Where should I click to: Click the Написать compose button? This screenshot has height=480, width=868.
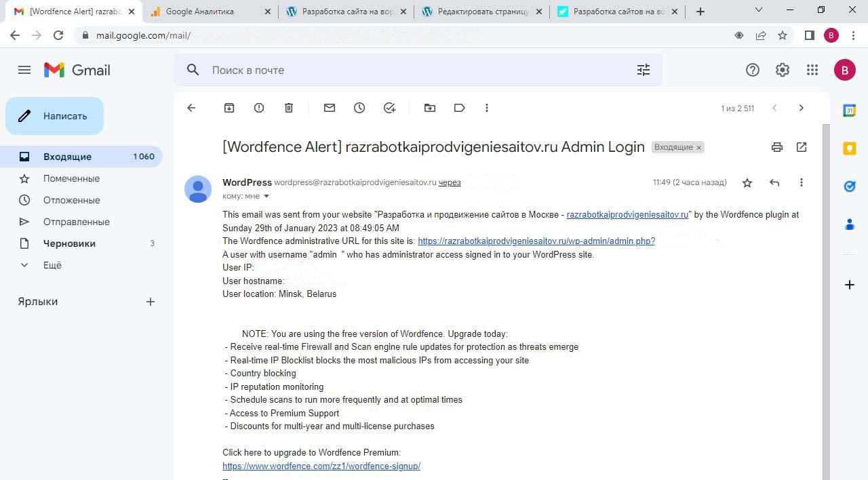55,116
